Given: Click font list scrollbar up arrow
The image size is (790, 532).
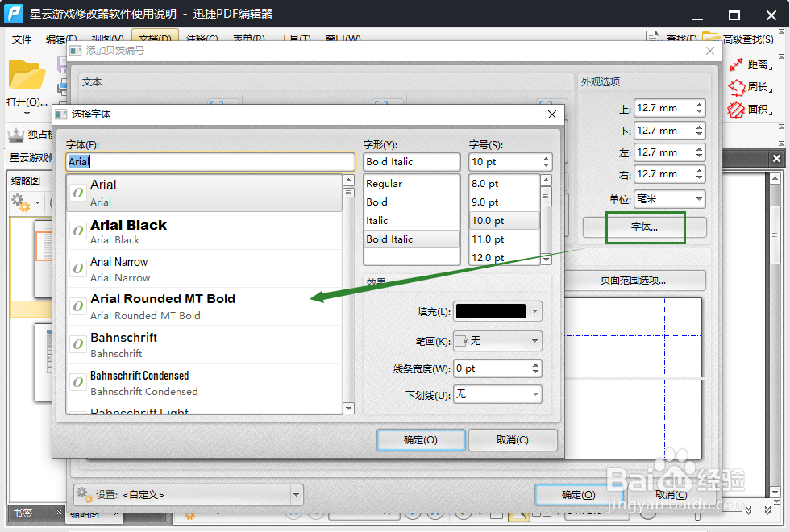Looking at the screenshot, I should coord(348,181).
